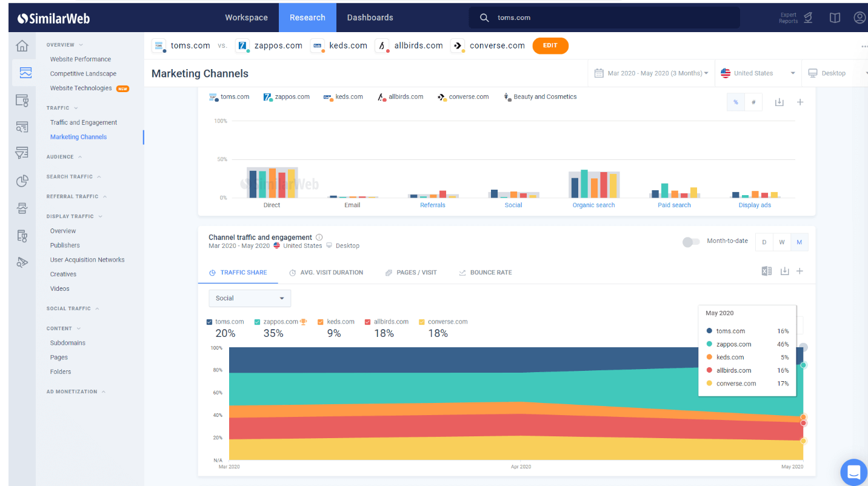This screenshot has width=868, height=486.
Task: Open Competitive Landscape in sidebar
Action: pos(83,74)
